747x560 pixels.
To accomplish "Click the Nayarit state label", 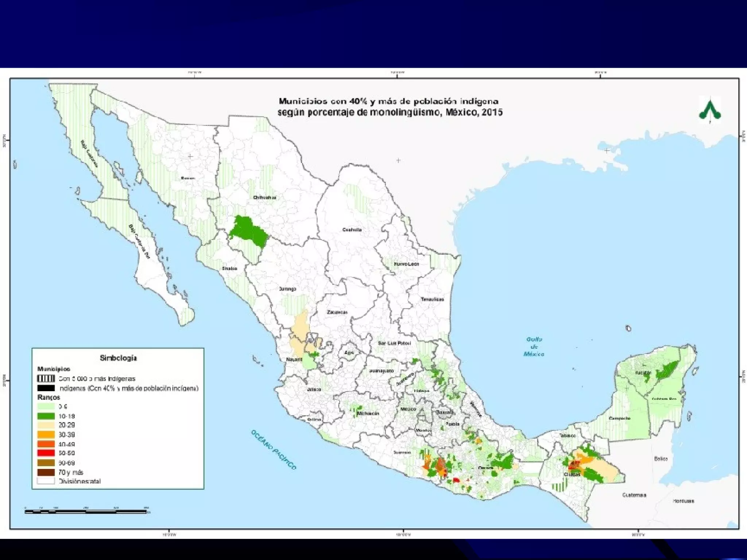I will point(294,359).
